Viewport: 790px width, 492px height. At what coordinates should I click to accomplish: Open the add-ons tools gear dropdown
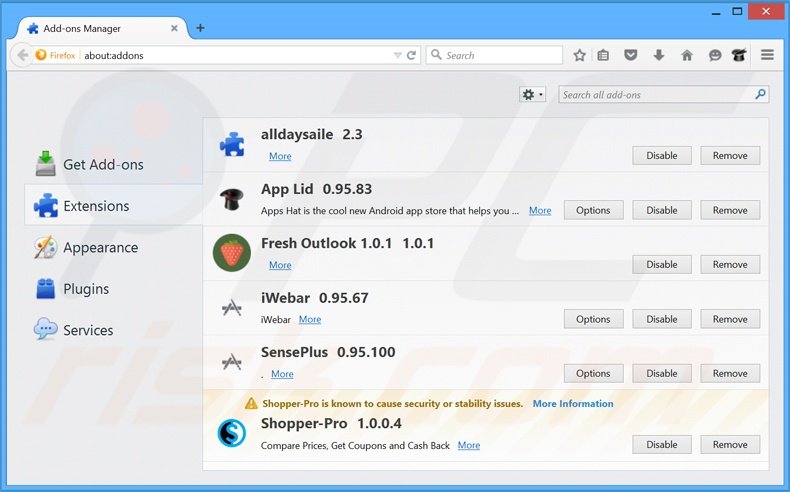(533, 95)
